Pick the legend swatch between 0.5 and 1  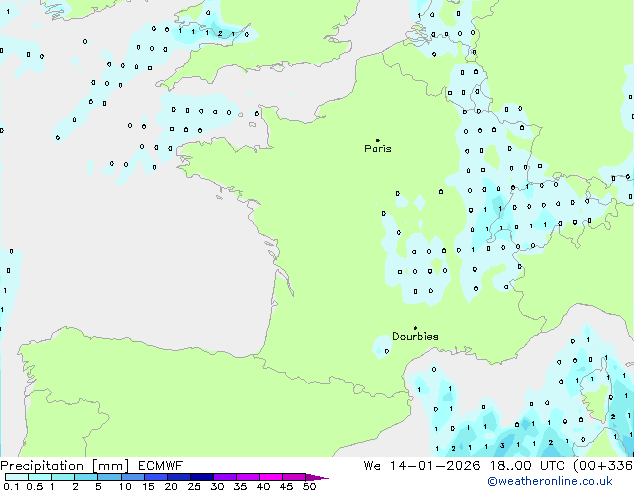[40, 477]
